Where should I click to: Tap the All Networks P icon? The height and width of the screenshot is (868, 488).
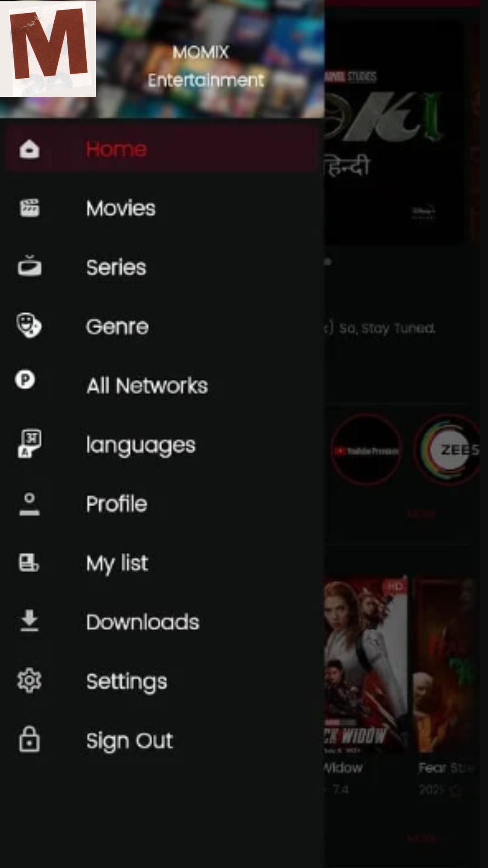pyautogui.click(x=25, y=379)
